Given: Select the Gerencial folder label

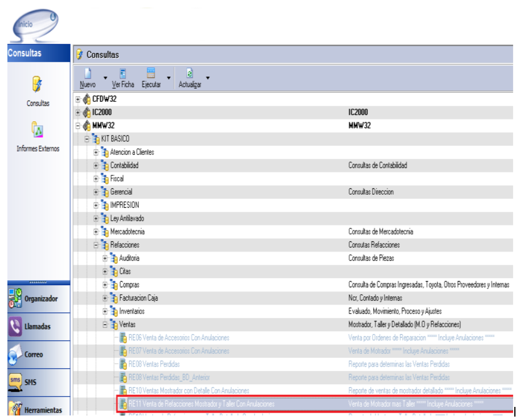Looking at the screenshot, I should pos(121,192).
